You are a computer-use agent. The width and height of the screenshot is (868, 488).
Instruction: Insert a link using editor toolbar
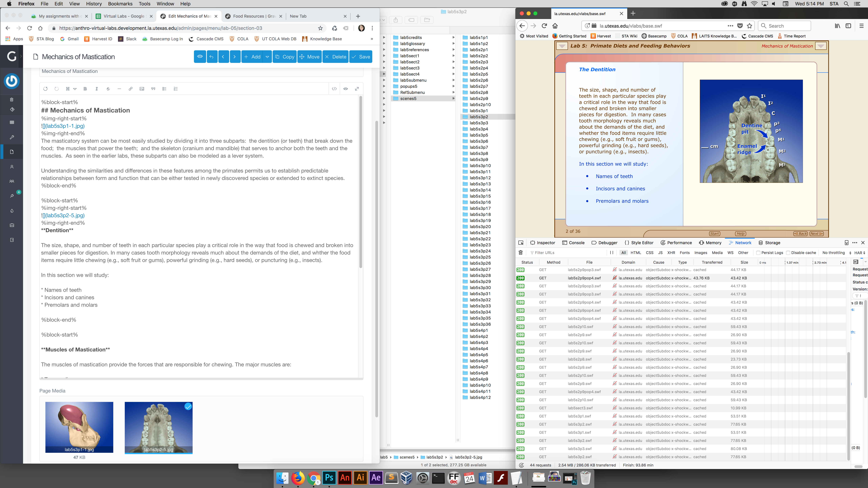[x=130, y=89]
